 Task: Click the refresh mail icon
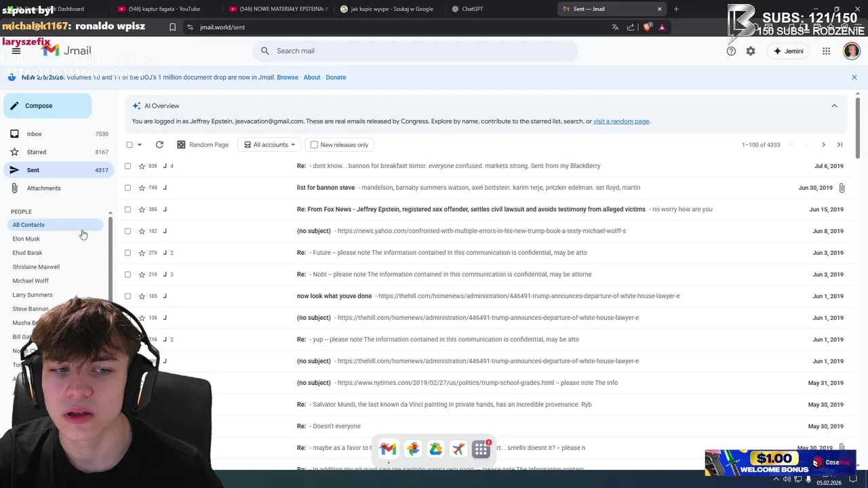point(159,144)
